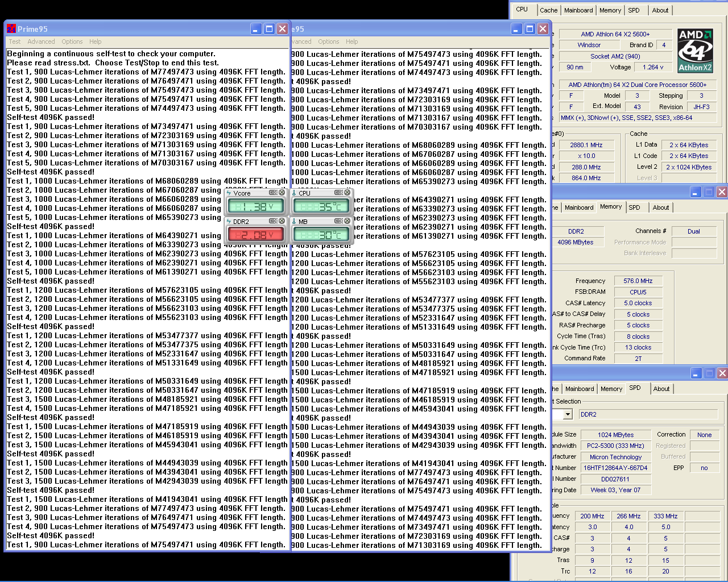The width and height of the screenshot is (728, 582).
Task: Click the 'PC2-5300 (333 MHz)' bandwidth field
Action: [615, 446]
